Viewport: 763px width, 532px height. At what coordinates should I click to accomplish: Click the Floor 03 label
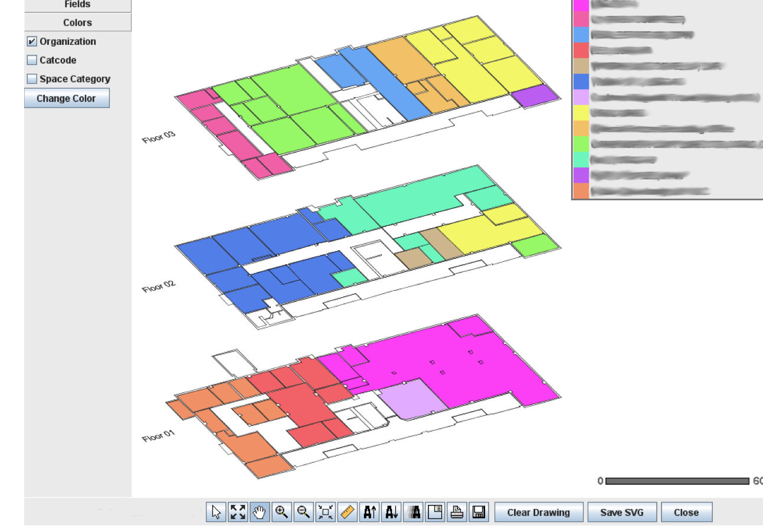point(159,137)
